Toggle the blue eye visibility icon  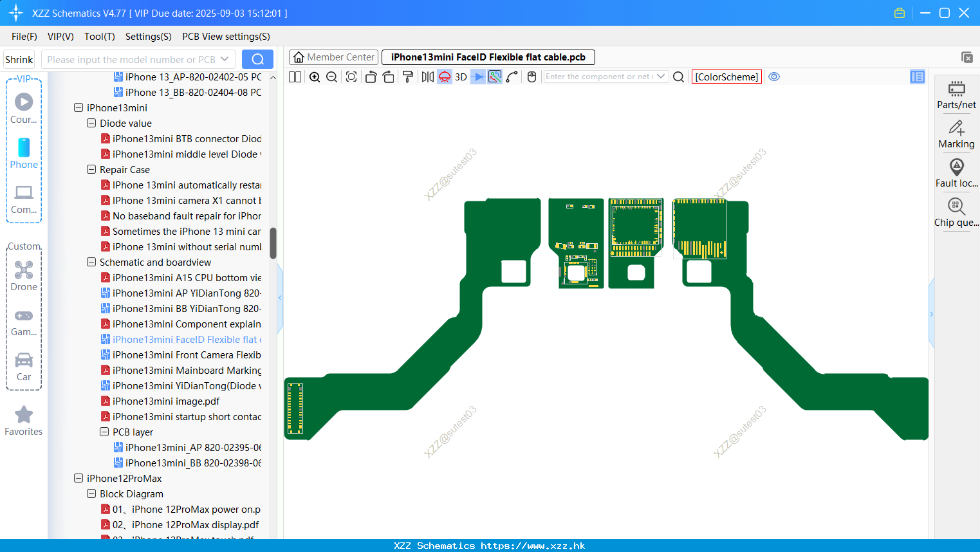click(775, 77)
